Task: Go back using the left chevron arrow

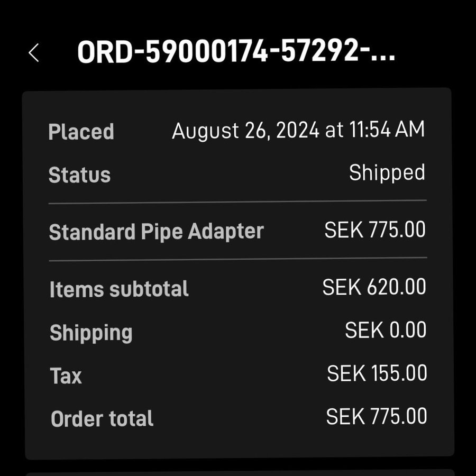Action: click(x=34, y=53)
